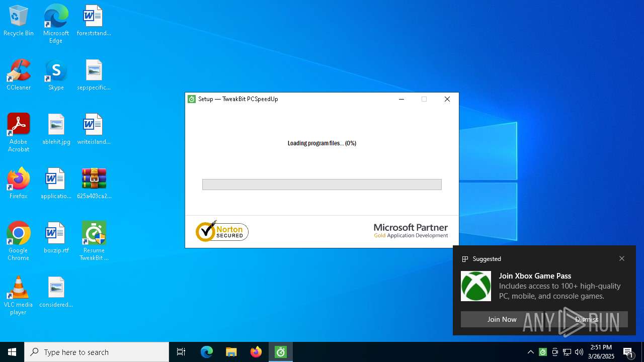Launch Edge from the taskbar
The width and height of the screenshot is (644, 362).
coord(207,352)
